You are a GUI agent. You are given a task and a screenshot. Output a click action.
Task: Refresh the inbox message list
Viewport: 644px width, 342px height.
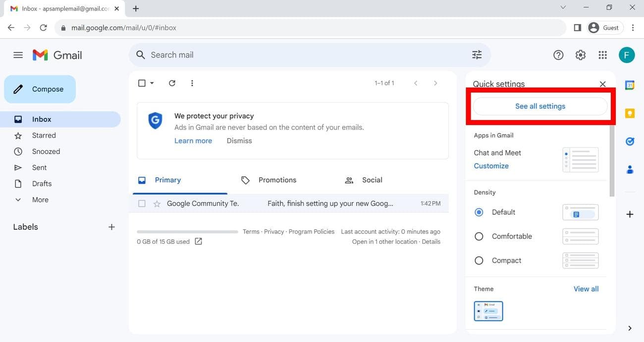tap(172, 83)
